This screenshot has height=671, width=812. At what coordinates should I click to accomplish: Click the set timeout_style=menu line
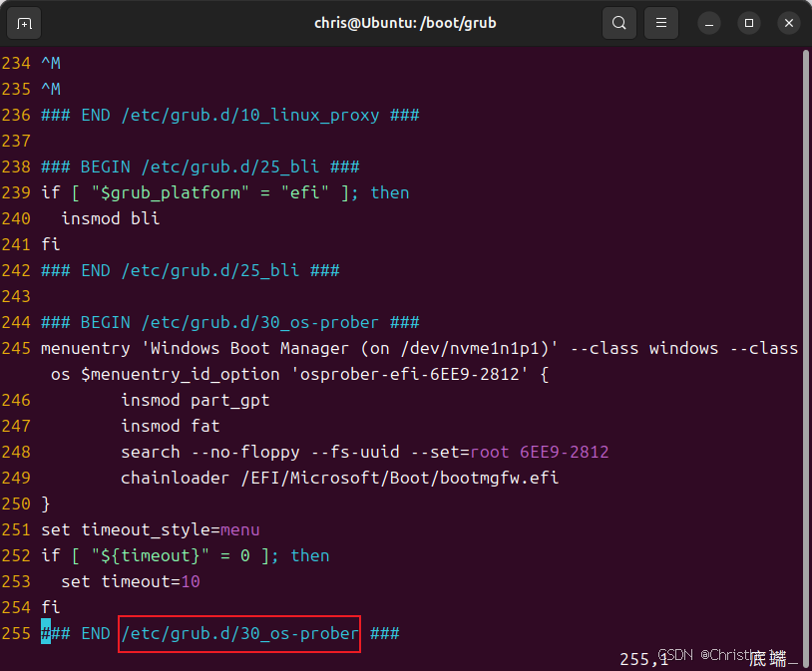[150, 529]
